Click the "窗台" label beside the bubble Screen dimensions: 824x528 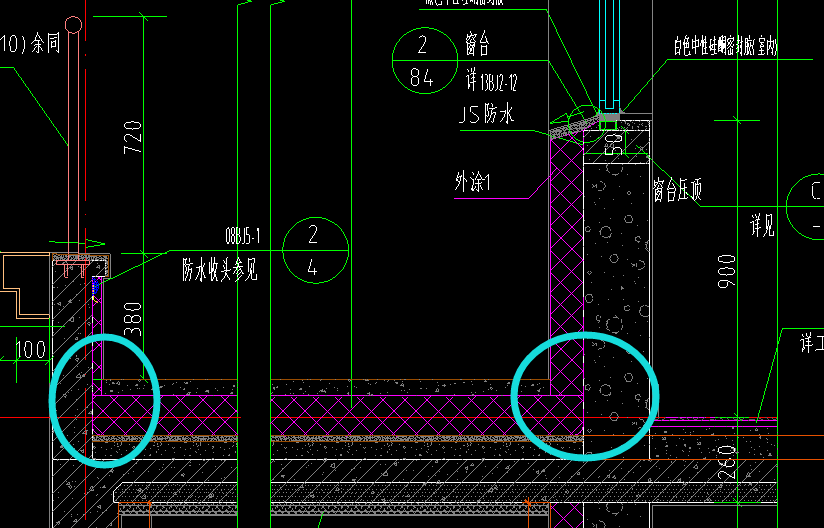pyautogui.click(x=477, y=44)
